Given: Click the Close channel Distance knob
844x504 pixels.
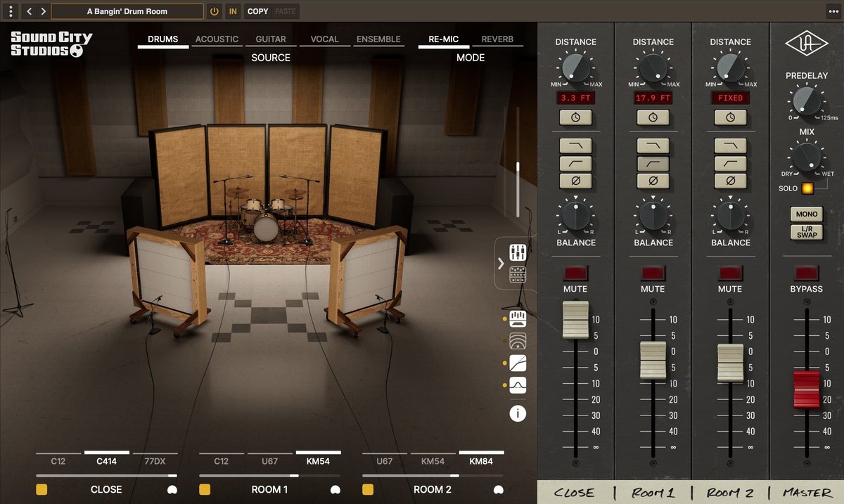Looking at the screenshot, I should point(575,68).
